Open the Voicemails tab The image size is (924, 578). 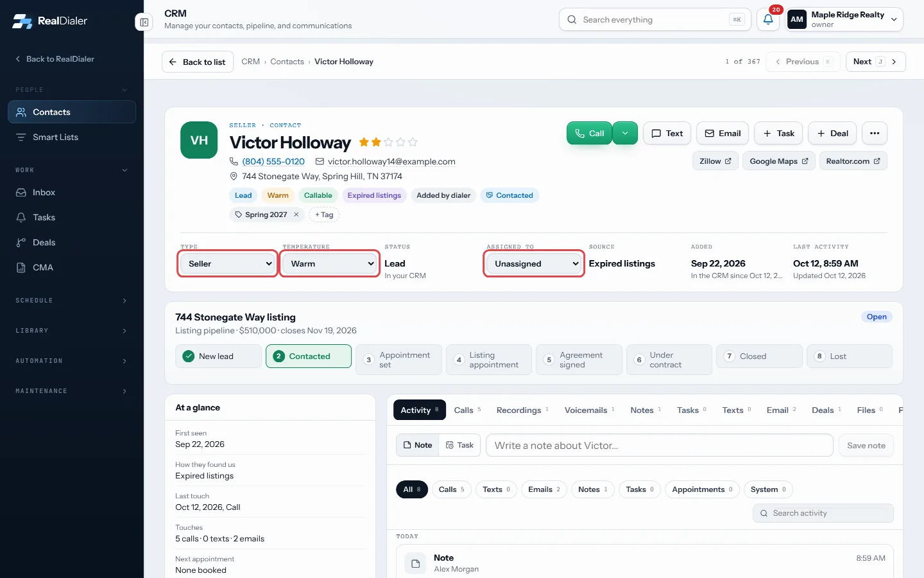589,410
